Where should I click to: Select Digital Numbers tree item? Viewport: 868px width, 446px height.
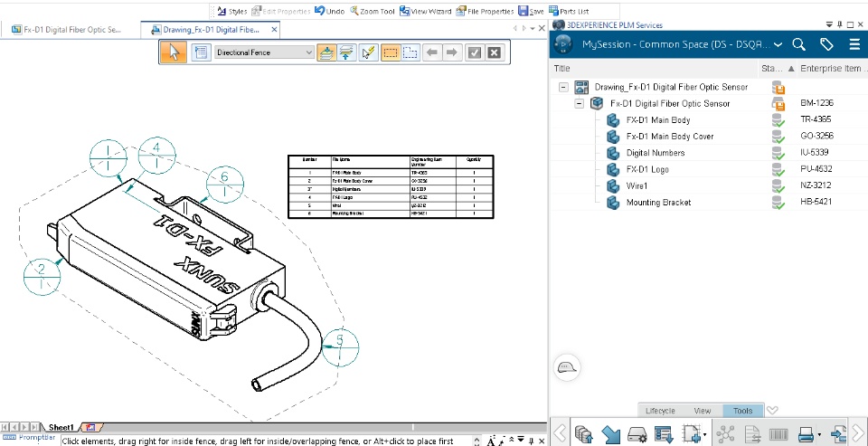[x=656, y=153]
